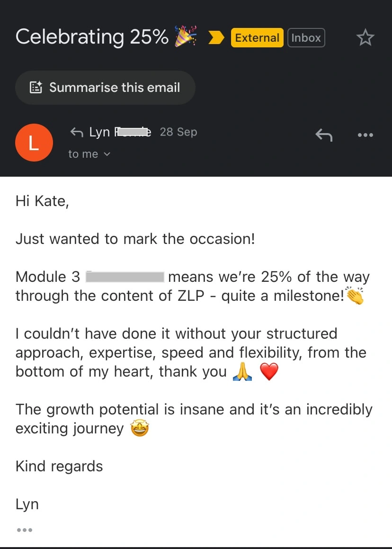The width and height of the screenshot is (392, 549).
Task: Tap the yellow Important marker arrow
Action: tap(216, 37)
